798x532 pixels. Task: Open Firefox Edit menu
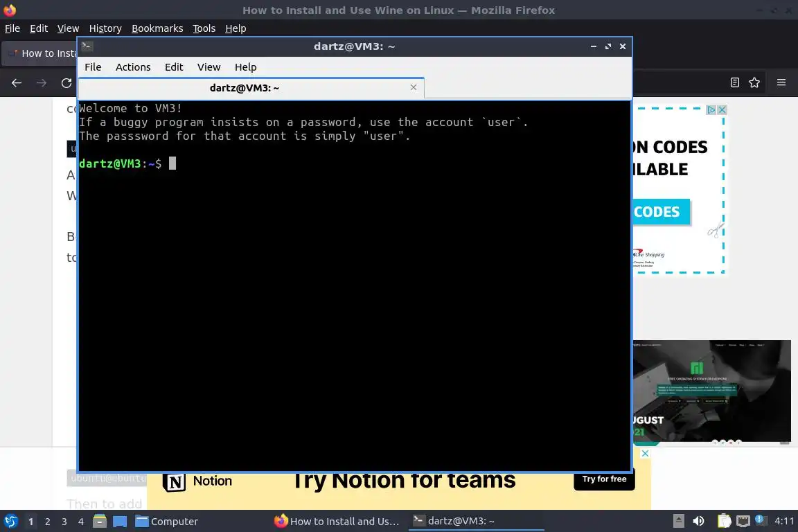pyautogui.click(x=39, y=28)
